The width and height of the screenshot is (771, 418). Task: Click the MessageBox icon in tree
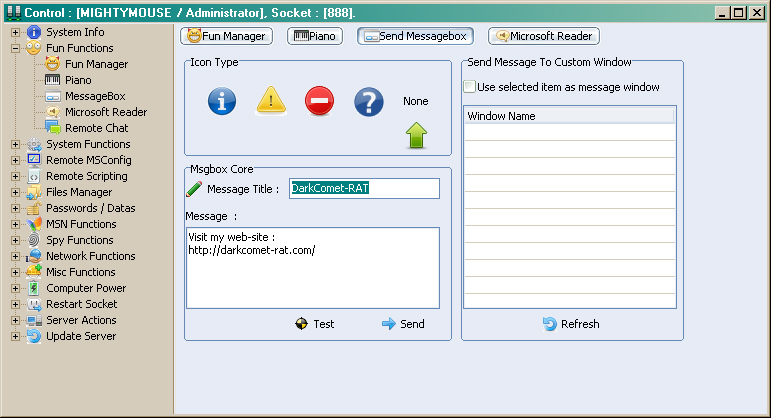pyautogui.click(x=53, y=96)
